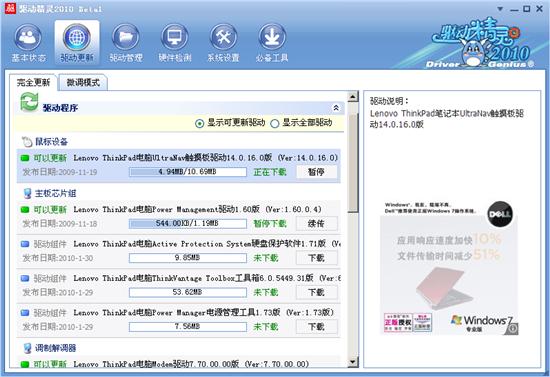
Task: Click the 鼠标设备 mouse category icon
Action: point(27,142)
